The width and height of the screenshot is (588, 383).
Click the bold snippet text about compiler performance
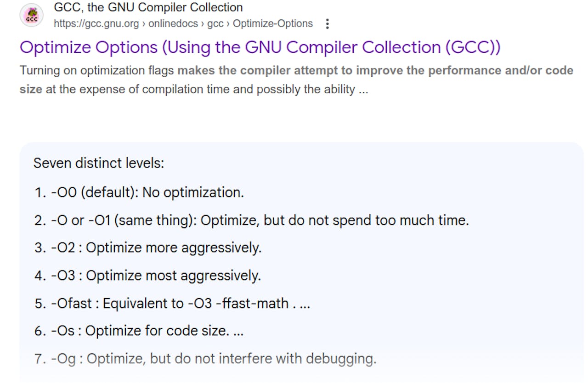375,71
